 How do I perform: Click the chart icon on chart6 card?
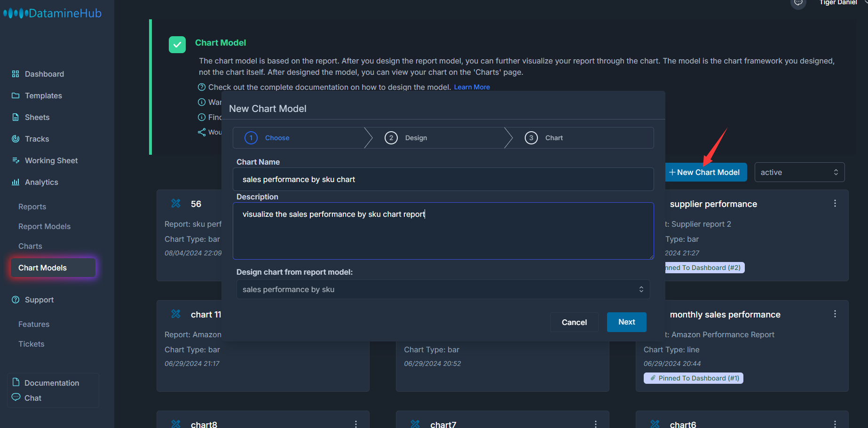click(x=655, y=424)
